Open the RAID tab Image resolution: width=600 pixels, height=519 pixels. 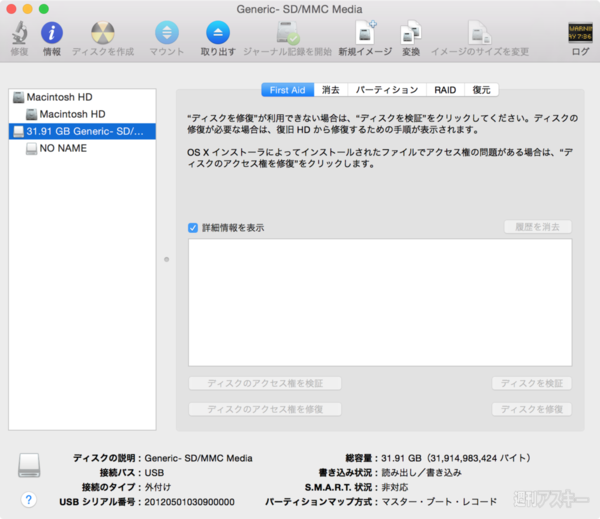[445, 90]
